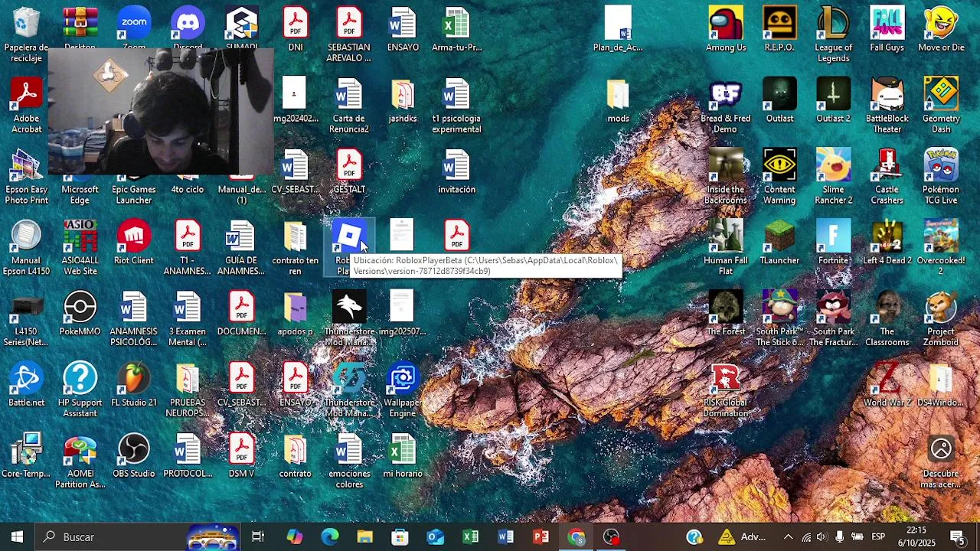Select the DS4Windows folder icon
The width and height of the screenshot is (980, 551).
tap(941, 385)
